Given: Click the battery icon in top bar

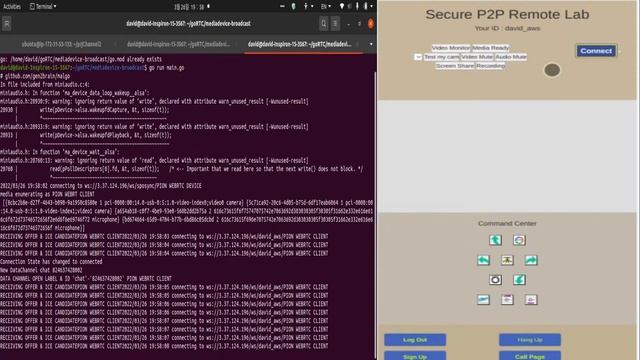Looking at the screenshot, I should 365,6.
